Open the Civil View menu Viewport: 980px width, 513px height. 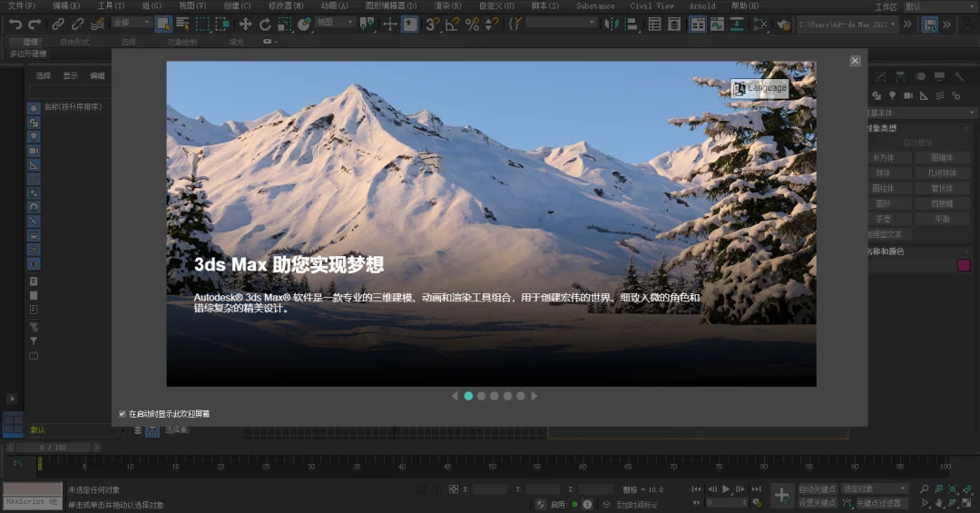[x=652, y=5]
